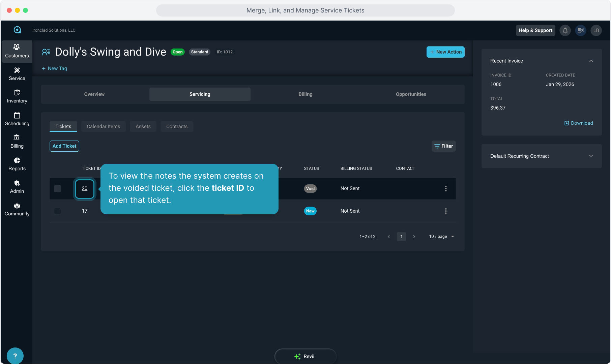Open Reports from the sidebar
This screenshot has width=611, height=364.
click(17, 164)
